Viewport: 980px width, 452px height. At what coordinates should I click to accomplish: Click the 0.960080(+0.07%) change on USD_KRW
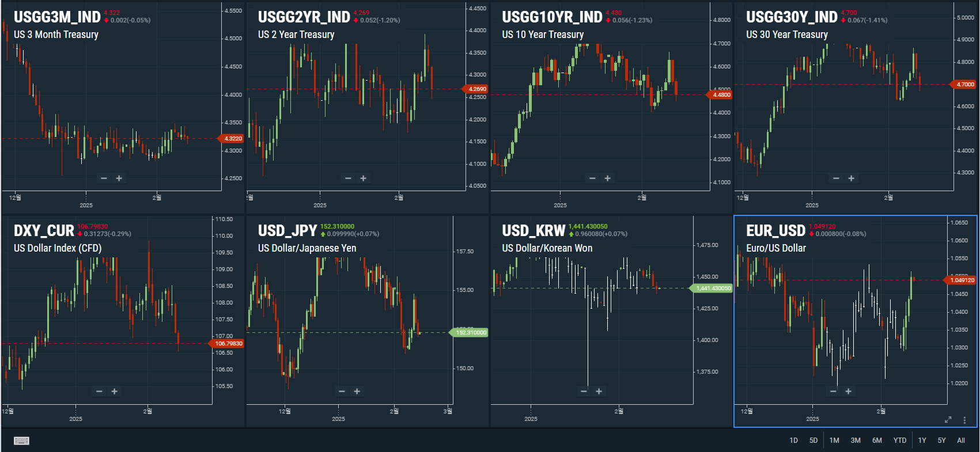[x=601, y=234]
